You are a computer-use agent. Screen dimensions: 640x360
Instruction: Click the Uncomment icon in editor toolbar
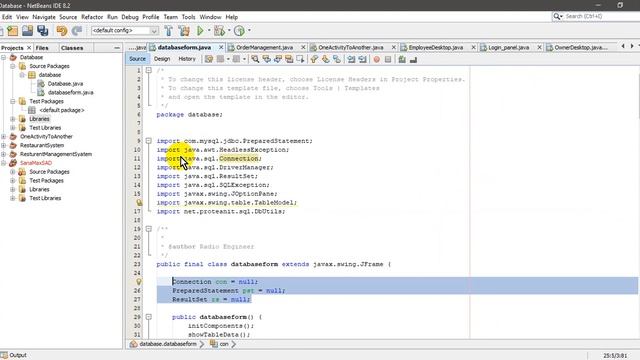(x=413, y=60)
